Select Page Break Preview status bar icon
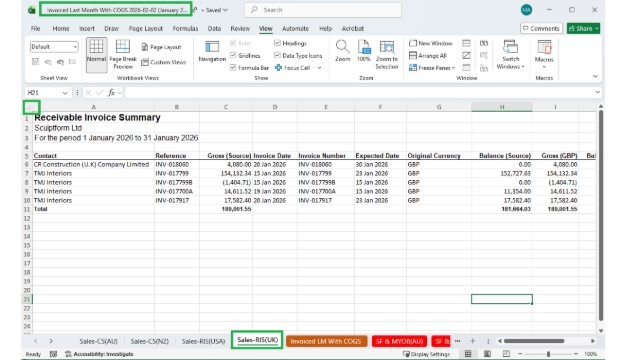Viewport: 640px width, 360px height. click(506, 354)
